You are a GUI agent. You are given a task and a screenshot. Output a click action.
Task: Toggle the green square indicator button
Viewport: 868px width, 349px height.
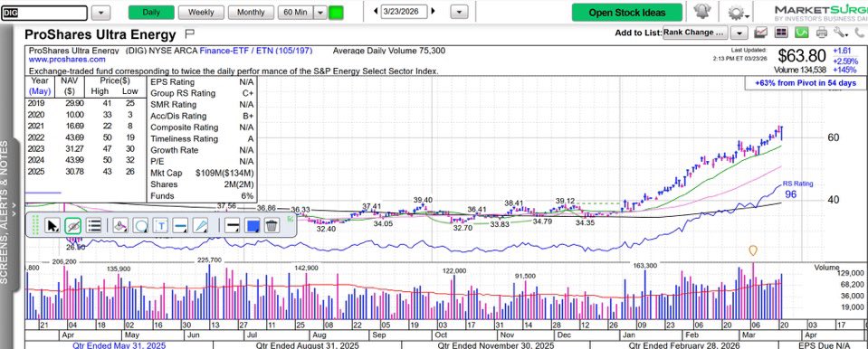(x=336, y=12)
